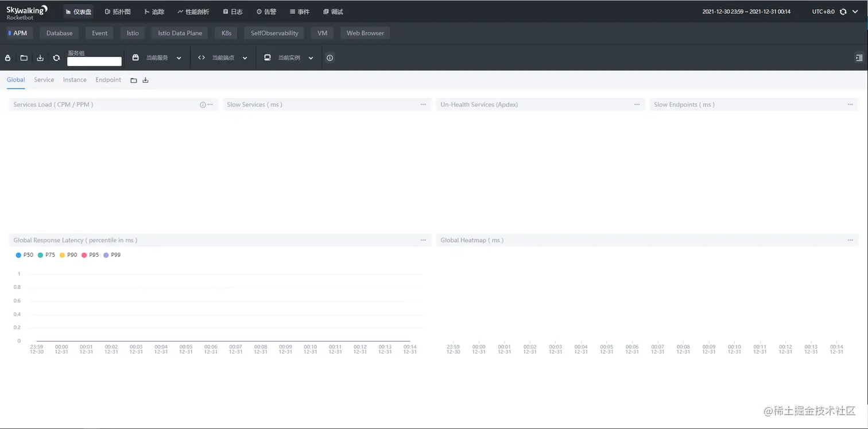Click the info icon on Services Load panel
Image resolution: width=868 pixels, height=429 pixels.
pyautogui.click(x=202, y=105)
